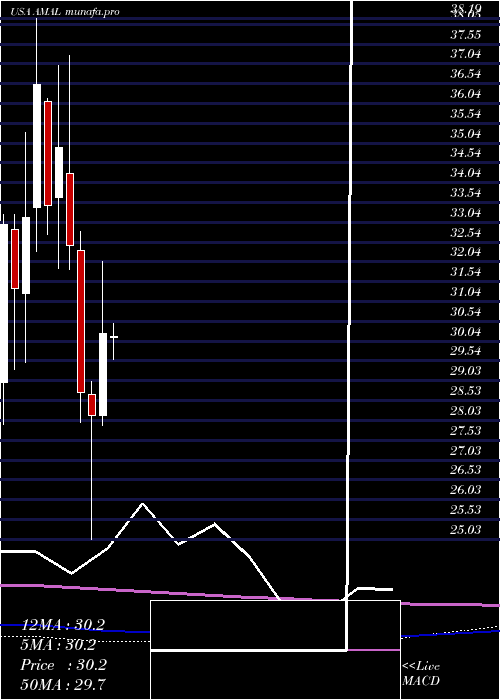The width and height of the screenshot is (500, 700).
Task: Select the 30.04 axis value
Action: point(465,332)
